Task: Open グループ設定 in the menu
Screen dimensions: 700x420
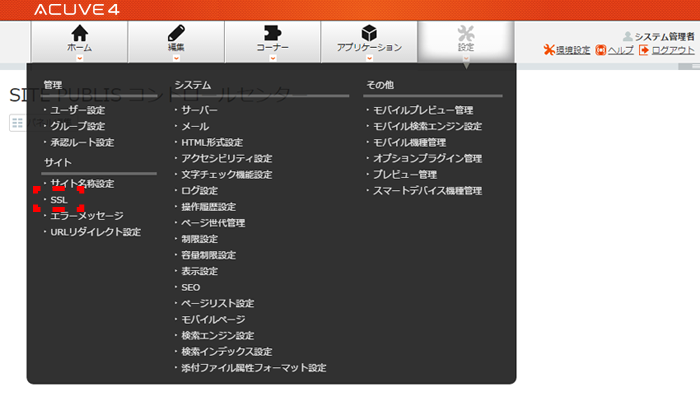Action: (78, 126)
